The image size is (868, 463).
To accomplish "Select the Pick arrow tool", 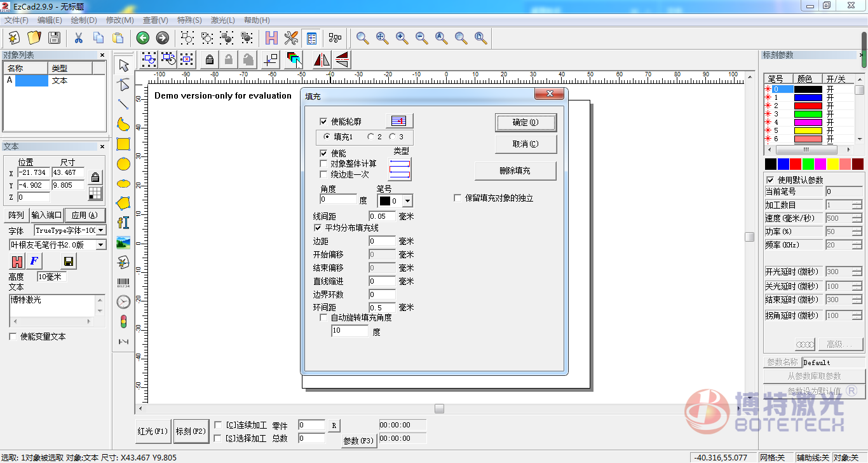I will (123, 65).
